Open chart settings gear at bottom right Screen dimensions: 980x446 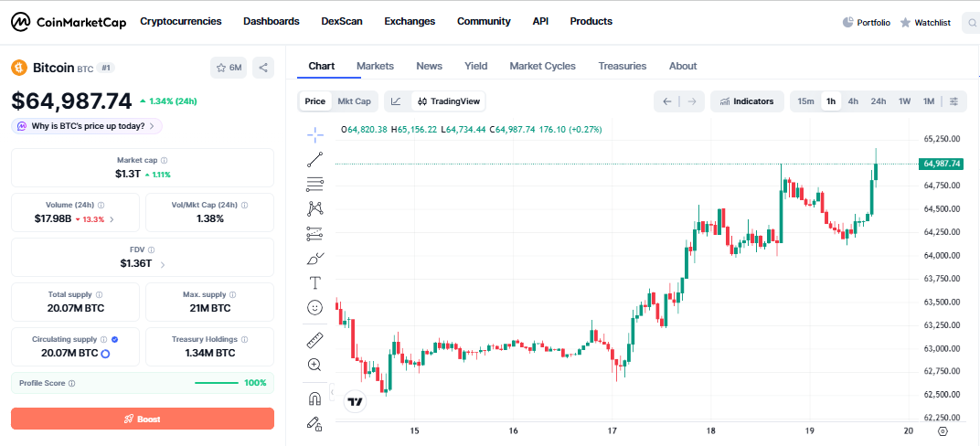pyautogui.click(x=943, y=431)
